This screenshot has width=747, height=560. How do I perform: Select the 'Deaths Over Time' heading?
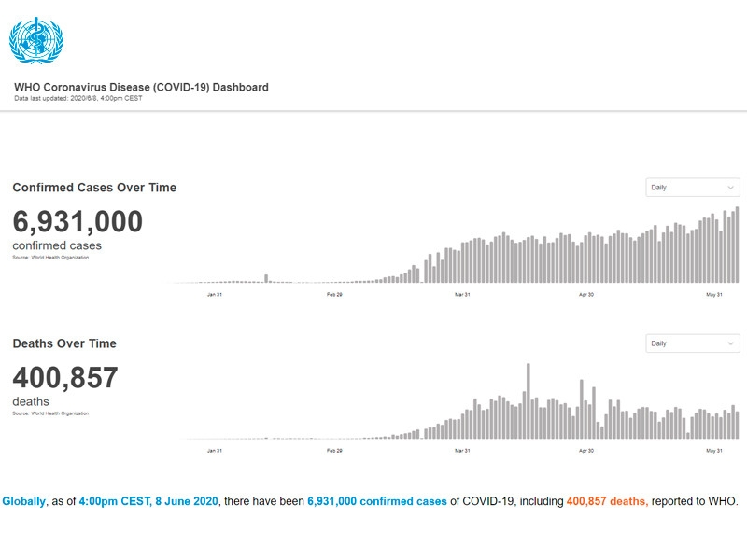(x=64, y=343)
